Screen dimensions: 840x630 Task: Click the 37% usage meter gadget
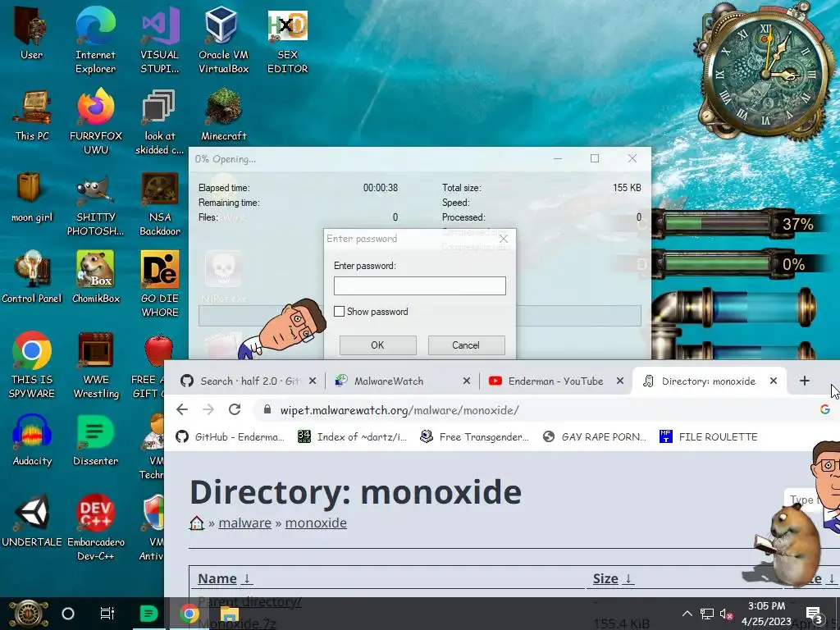(737, 222)
